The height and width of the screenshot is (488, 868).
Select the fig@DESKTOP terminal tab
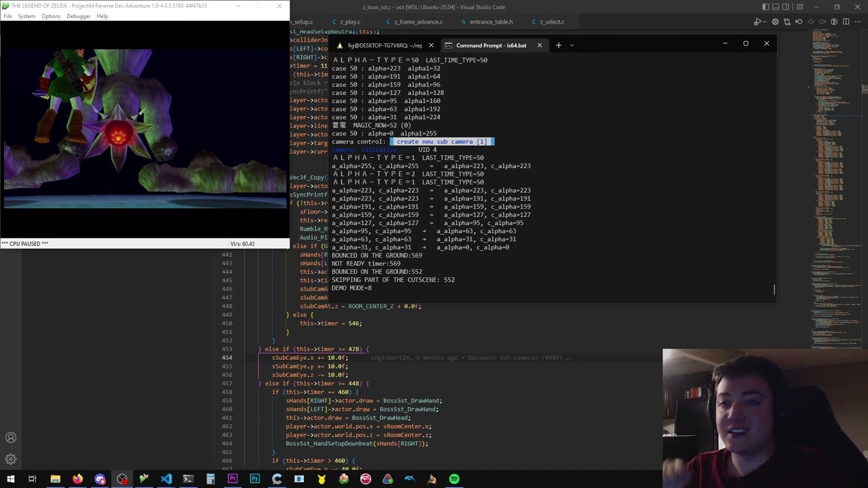pos(384,45)
